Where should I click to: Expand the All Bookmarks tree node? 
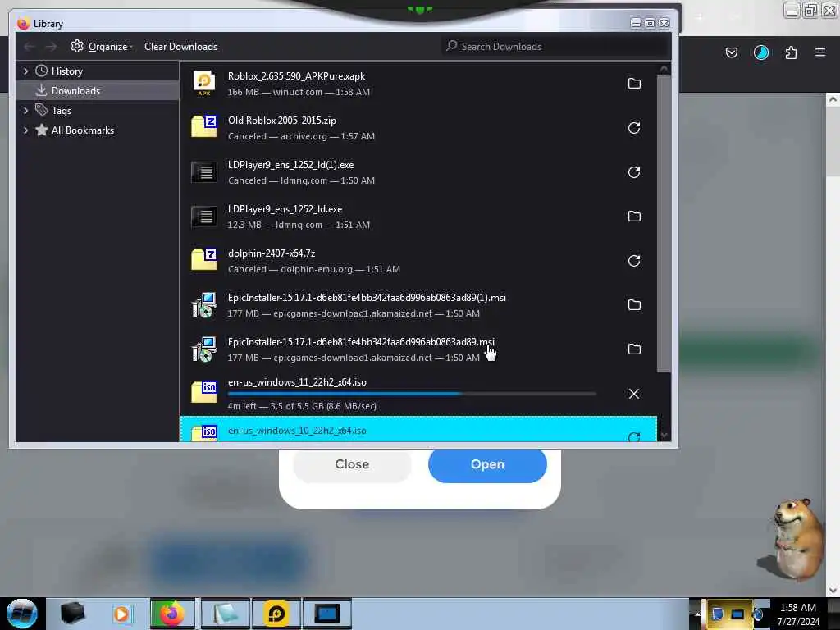pyautogui.click(x=25, y=130)
